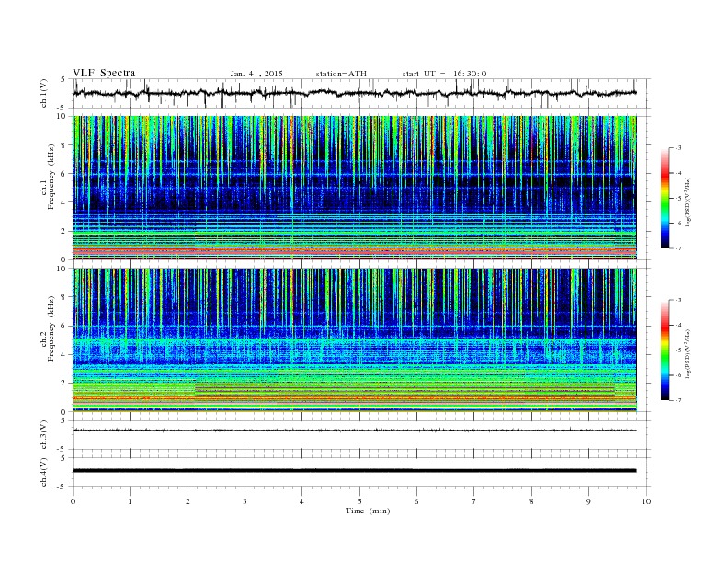Click the ch.2 frequency tick label "4"
This screenshot has width=728, height=563.
click(64, 354)
